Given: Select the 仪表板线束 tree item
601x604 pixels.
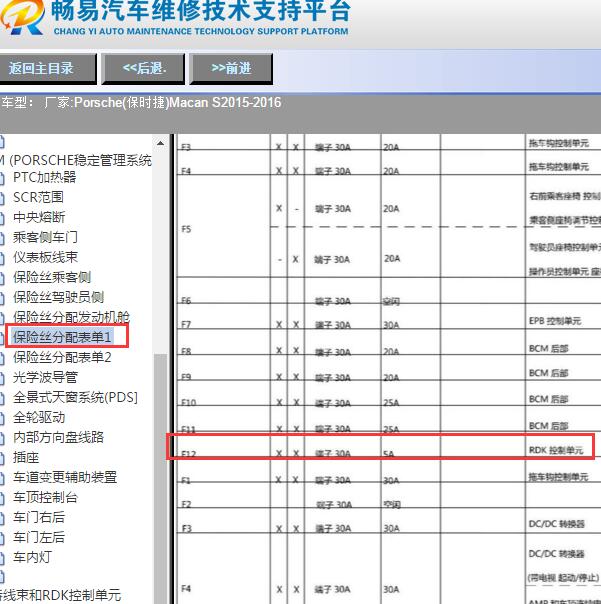Looking at the screenshot, I should coord(45,257).
